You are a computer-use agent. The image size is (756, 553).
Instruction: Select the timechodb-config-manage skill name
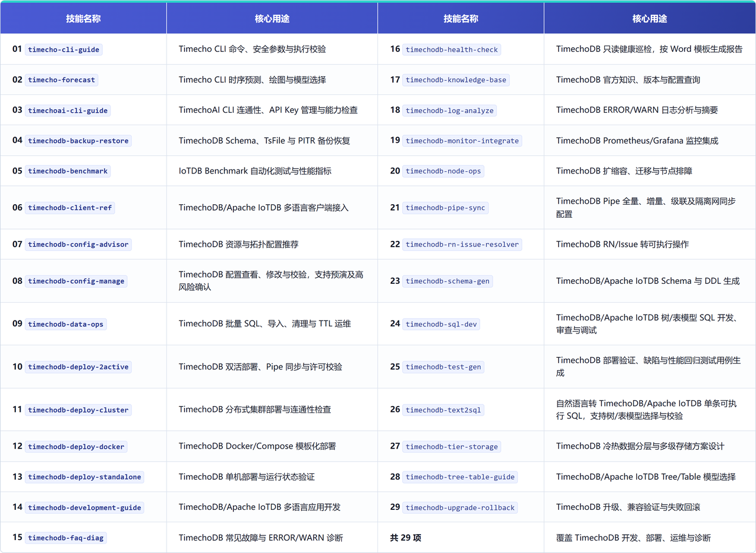point(76,282)
